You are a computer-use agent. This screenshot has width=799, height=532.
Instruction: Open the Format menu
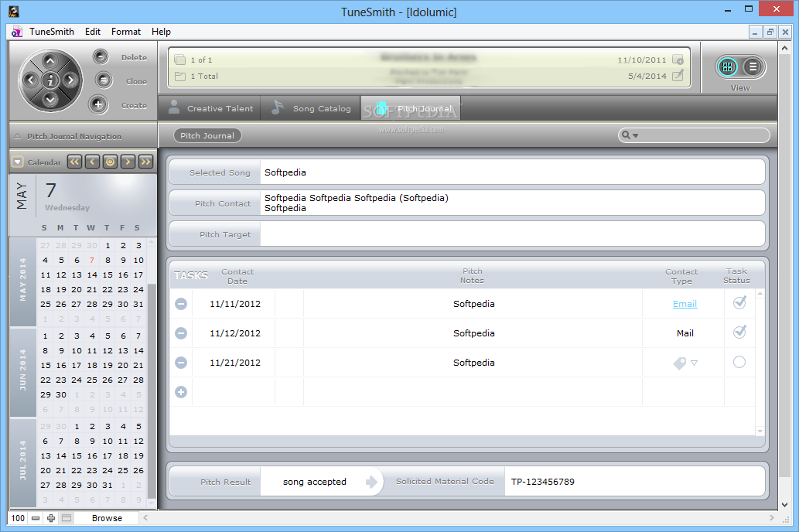(x=126, y=32)
